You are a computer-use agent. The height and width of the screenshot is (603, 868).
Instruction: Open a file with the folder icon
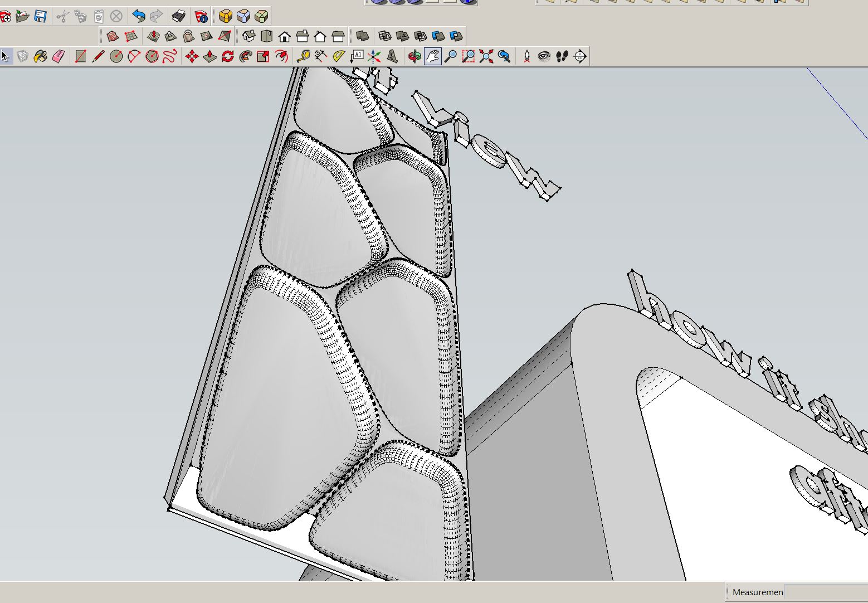pyautogui.click(x=23, y=16)
